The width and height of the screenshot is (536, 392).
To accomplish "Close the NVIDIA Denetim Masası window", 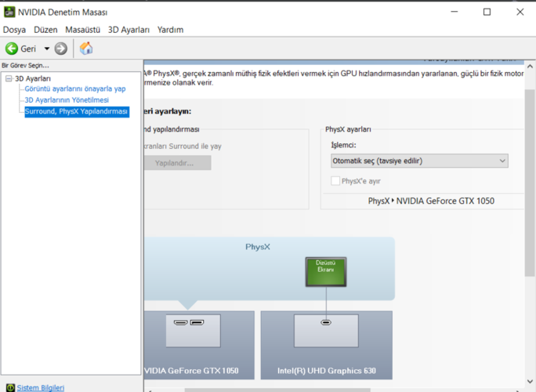I will 520,12.
